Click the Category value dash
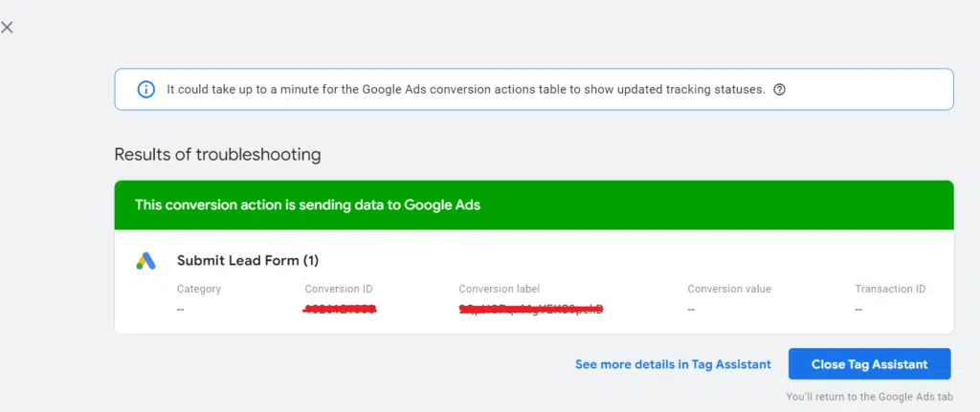This screenshot has width=980, height=412. tap(181, 309)
